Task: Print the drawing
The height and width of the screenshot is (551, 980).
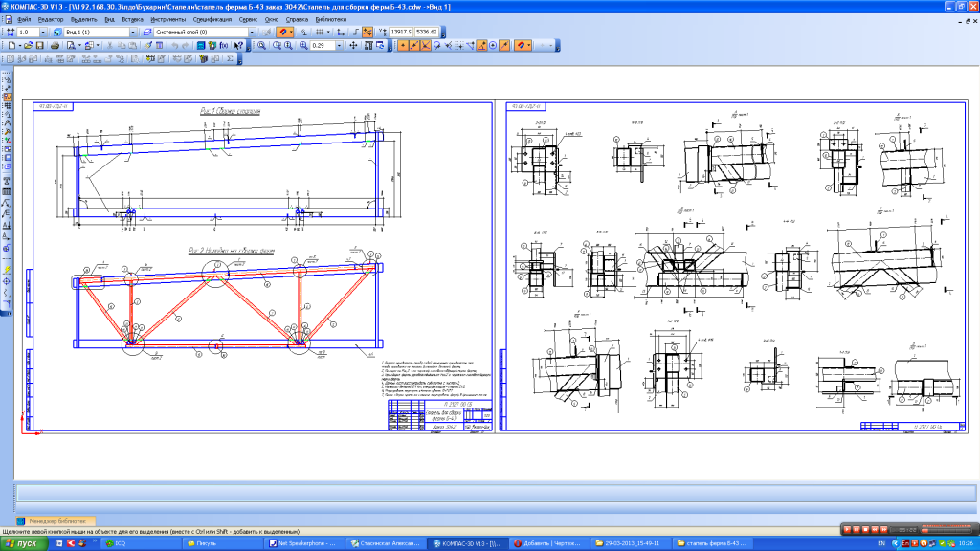Action: pyautogui.click(x=55, y=46)
